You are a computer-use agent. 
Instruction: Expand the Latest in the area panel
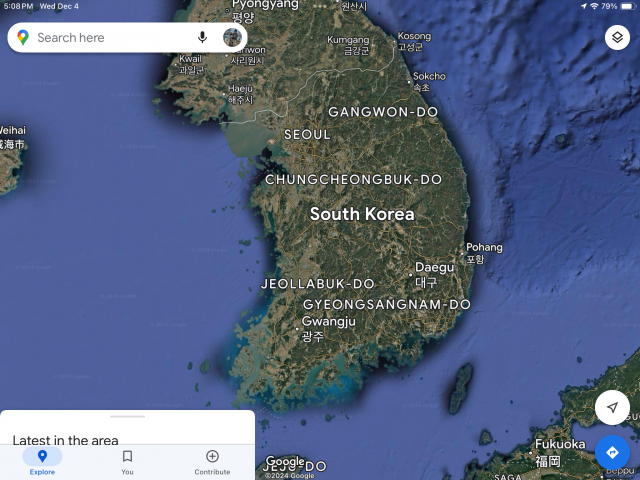pyautogui.click(x=66, y=439)
